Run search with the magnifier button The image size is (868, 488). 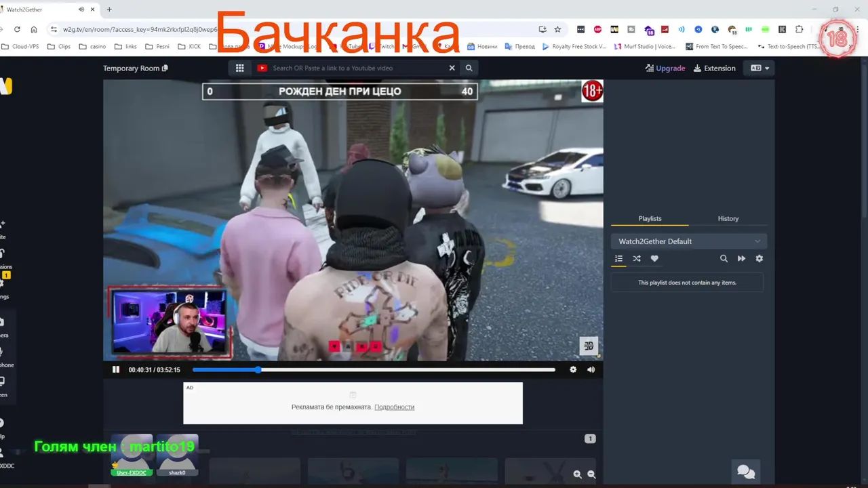pyautogui.click(x=469, y=68)
